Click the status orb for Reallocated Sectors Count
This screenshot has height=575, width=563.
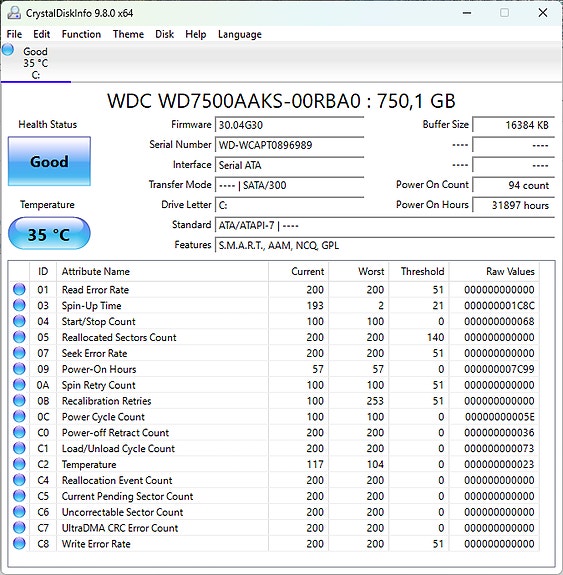coord(19,337)
